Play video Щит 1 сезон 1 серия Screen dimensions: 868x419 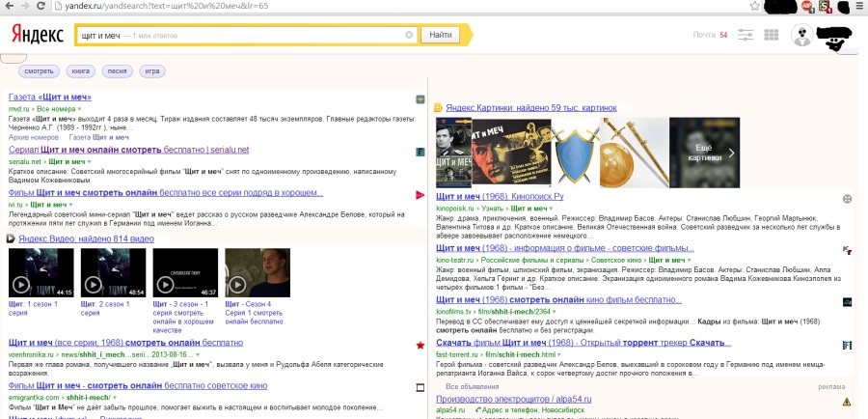pyautogui.click(x=41, y=272)
